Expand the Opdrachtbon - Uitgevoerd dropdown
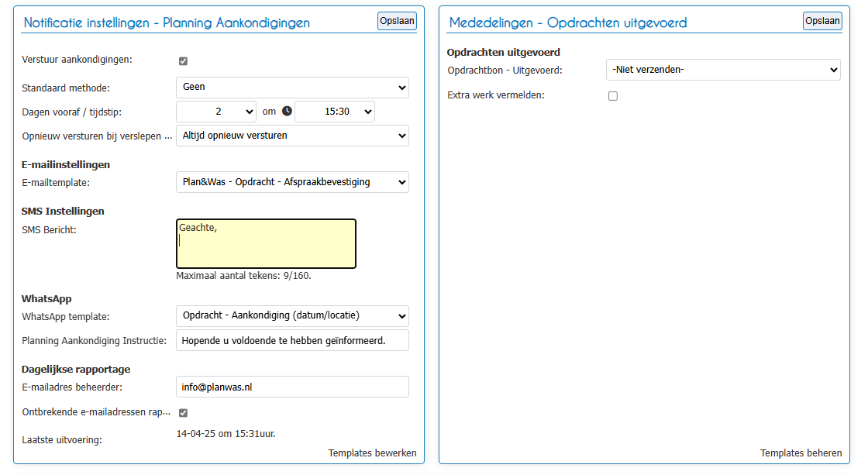868x475 pixels. coord(724,70)
